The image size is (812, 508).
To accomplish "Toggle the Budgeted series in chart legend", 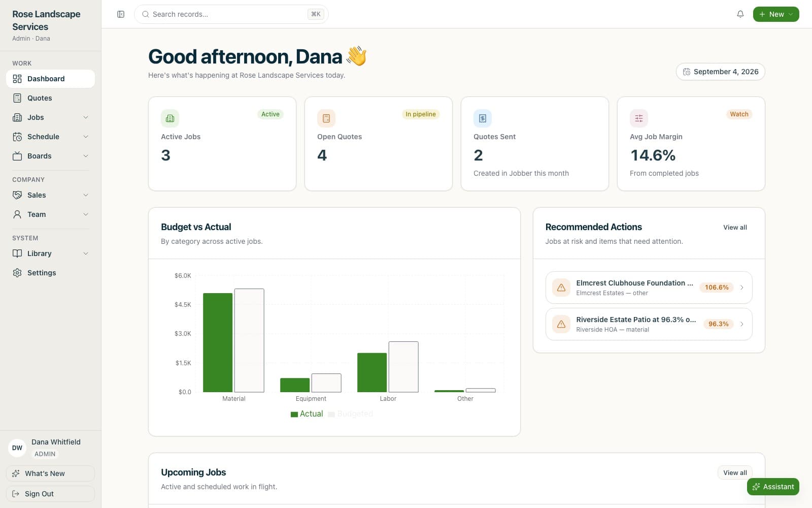I will (351, 414).
